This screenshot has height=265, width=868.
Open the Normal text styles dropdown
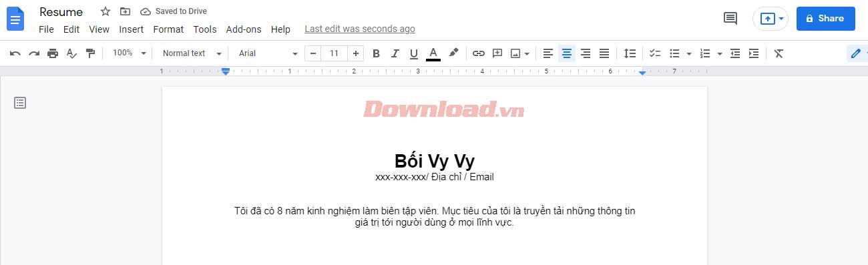click(x=192, y=53)
